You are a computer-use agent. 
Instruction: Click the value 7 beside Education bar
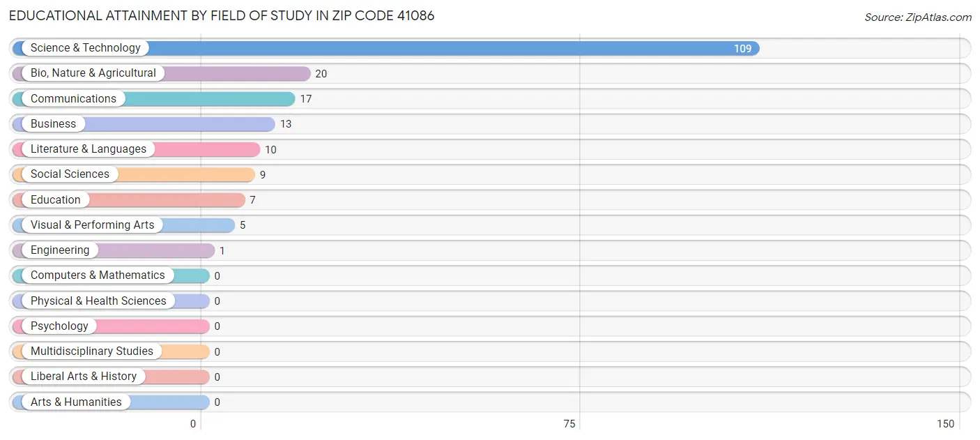[x=252, y=200]
